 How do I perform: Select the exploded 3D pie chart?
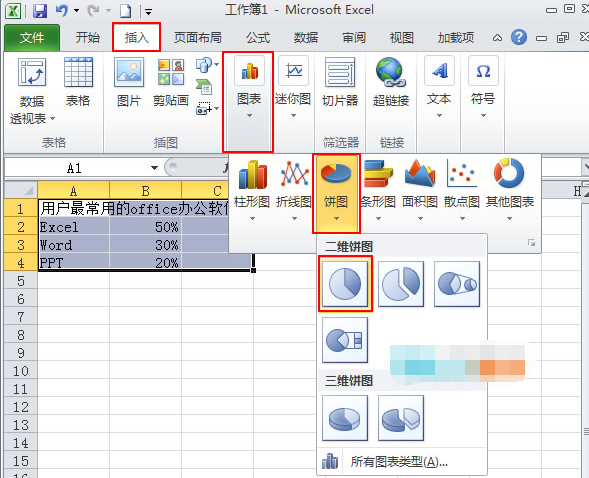pyautogui.click(x=401, y=418)
